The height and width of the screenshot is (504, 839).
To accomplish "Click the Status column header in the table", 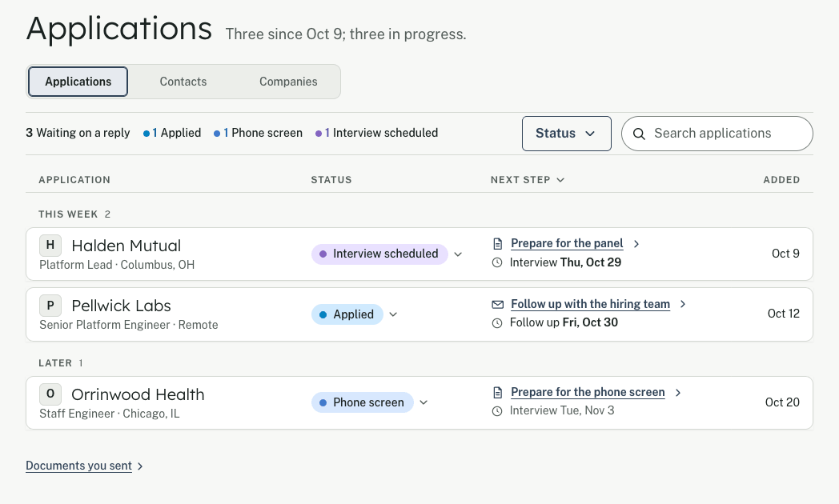I will tap(331, 180).
